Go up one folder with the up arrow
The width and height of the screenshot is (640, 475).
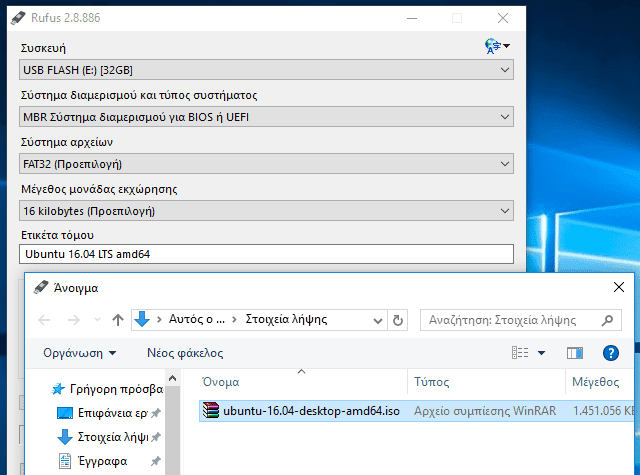coord(118,320)
